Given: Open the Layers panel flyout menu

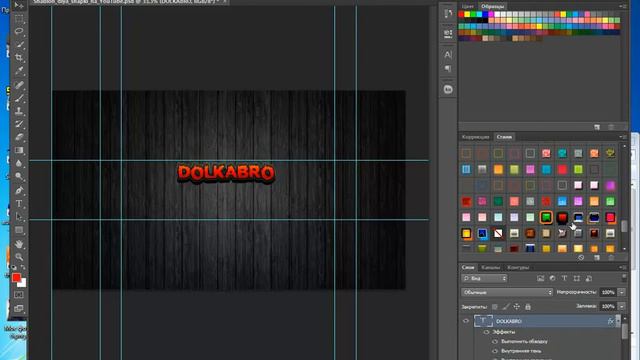Looking at the screenshot, I should pos(623,267).
